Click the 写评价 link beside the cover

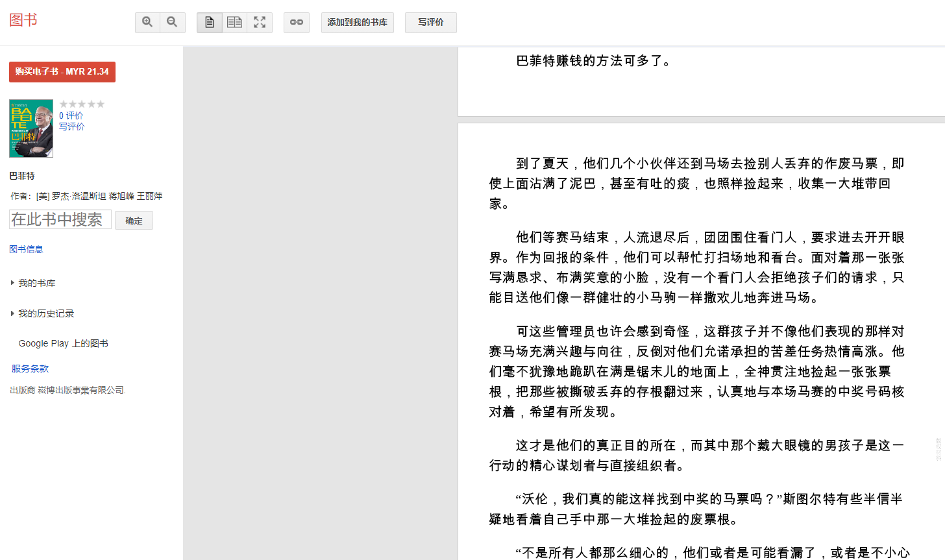click(72, 127)
